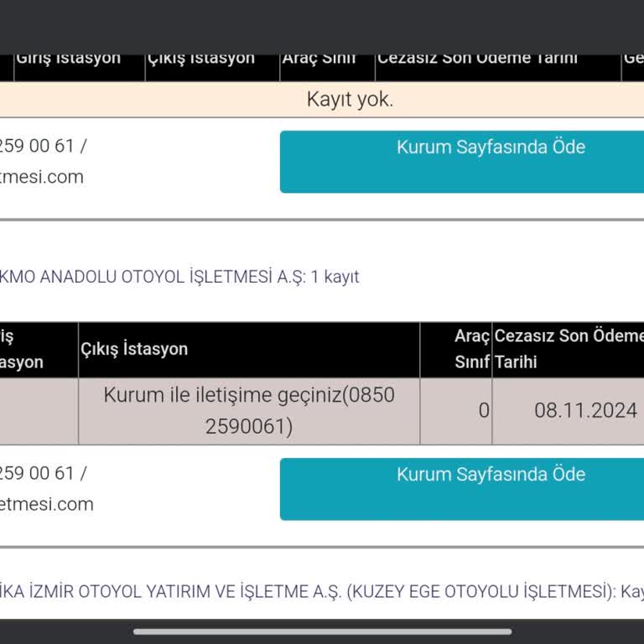
Task: Click the 'Kurum ile iletişime geçiniz' cell
Action: click(x=249, y=411)
